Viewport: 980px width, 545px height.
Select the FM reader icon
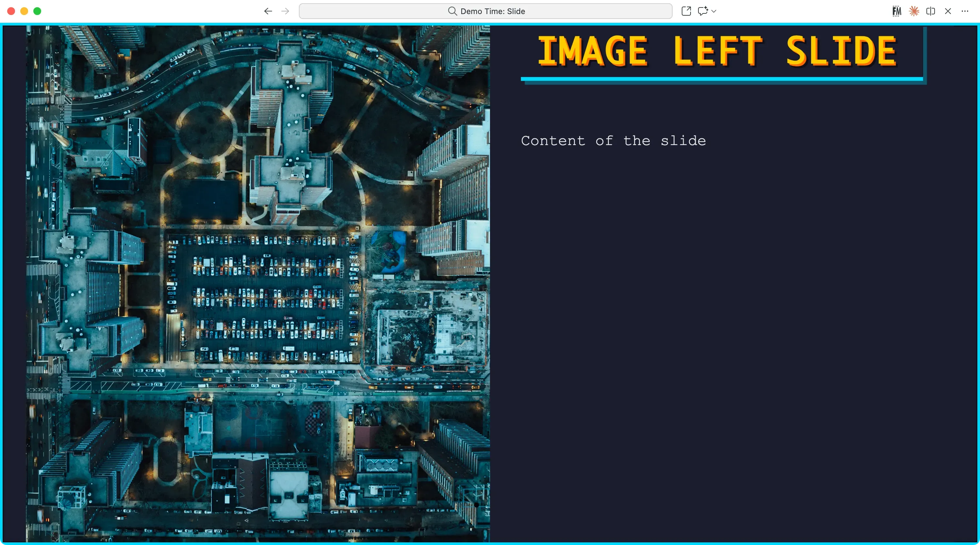(x=896, y=11)
